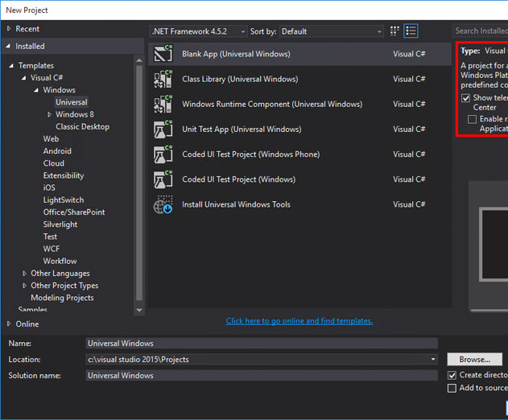
Task: Open the Sort by Default dropdown
Action: pos(332,31)
